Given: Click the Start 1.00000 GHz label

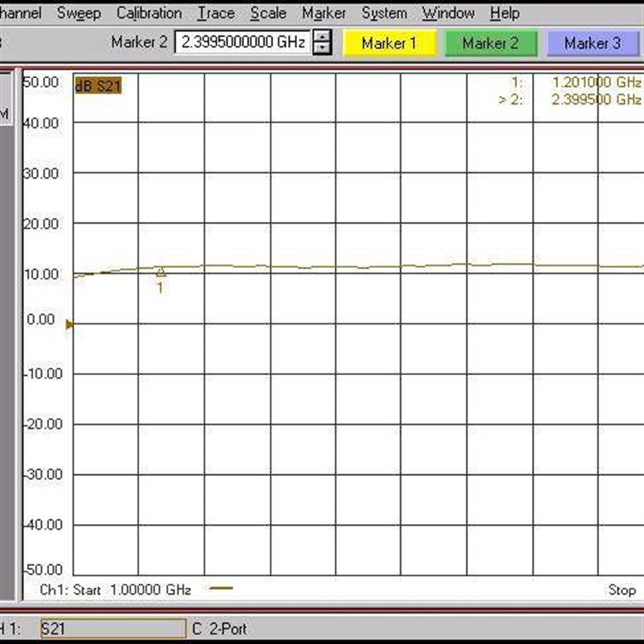Looking at the screenshot, I should point(132,590).
